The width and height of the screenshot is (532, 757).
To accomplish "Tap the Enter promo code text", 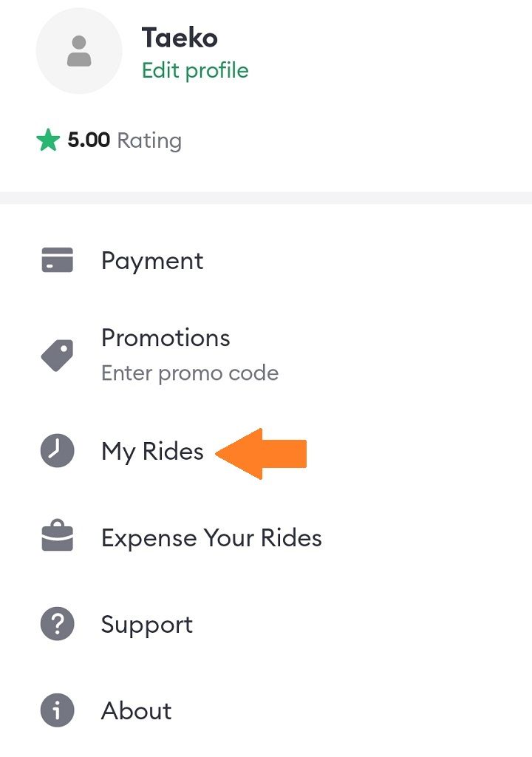I will pyautogui.click(x=190, y=373).
